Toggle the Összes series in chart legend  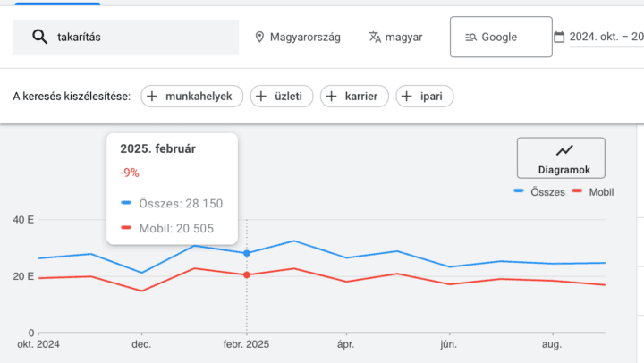coord(539,192)
